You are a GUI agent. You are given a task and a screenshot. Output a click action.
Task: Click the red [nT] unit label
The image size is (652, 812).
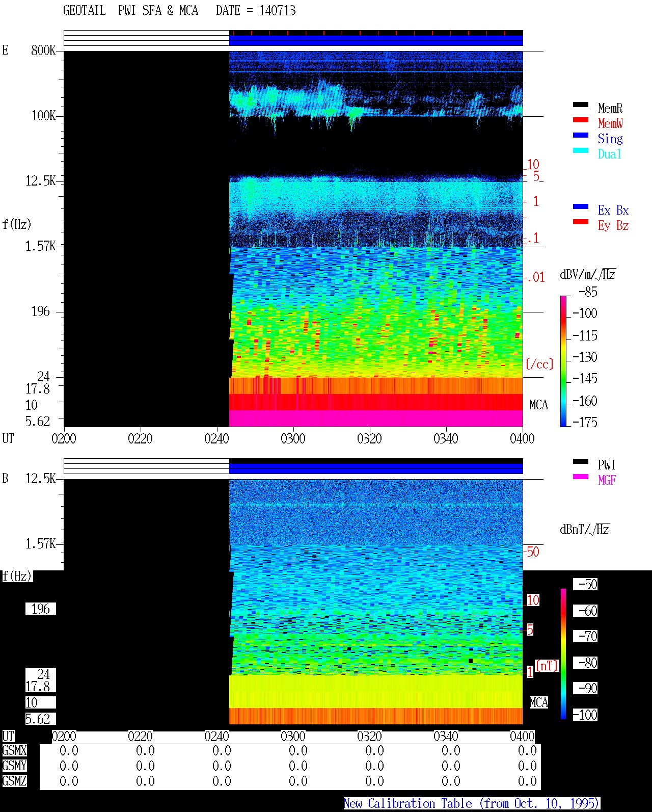click(547, 665)
